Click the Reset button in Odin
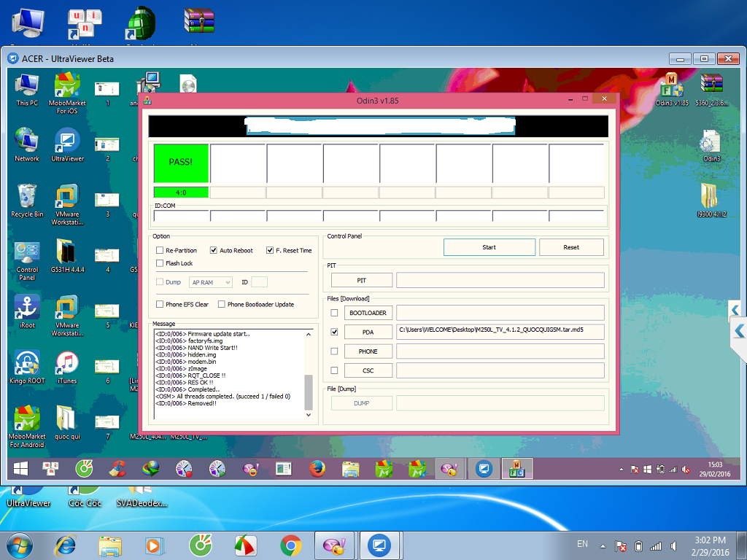Screen dimensions: 747x560 coord(571,247)
